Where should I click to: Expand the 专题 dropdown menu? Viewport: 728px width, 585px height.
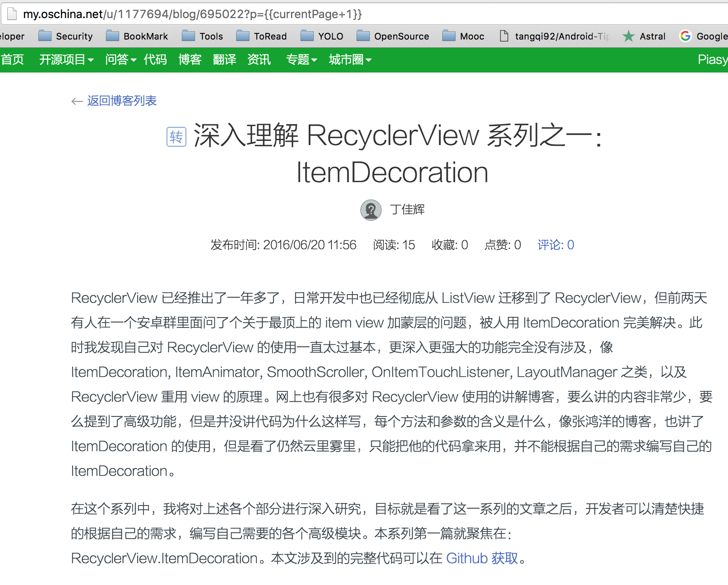click(301, 60)
